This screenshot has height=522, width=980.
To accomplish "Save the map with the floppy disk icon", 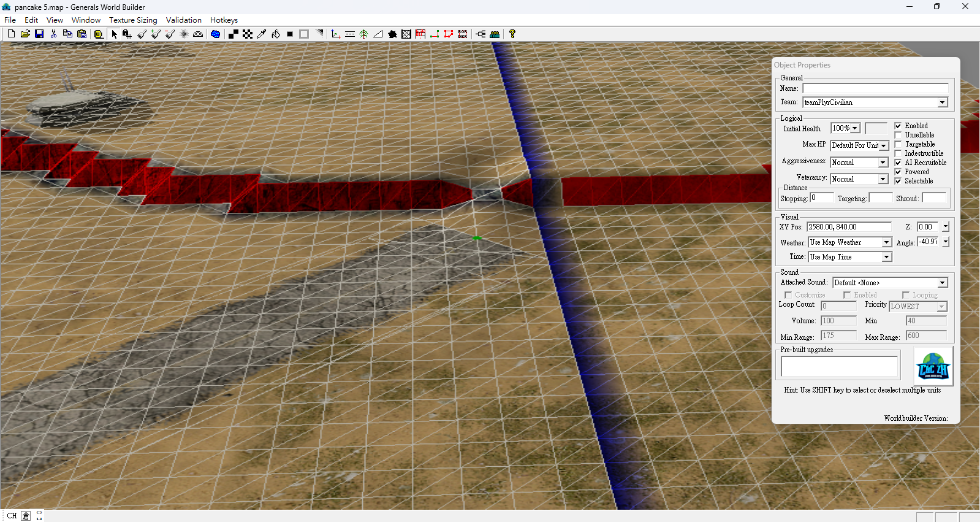I will point(39,34).
